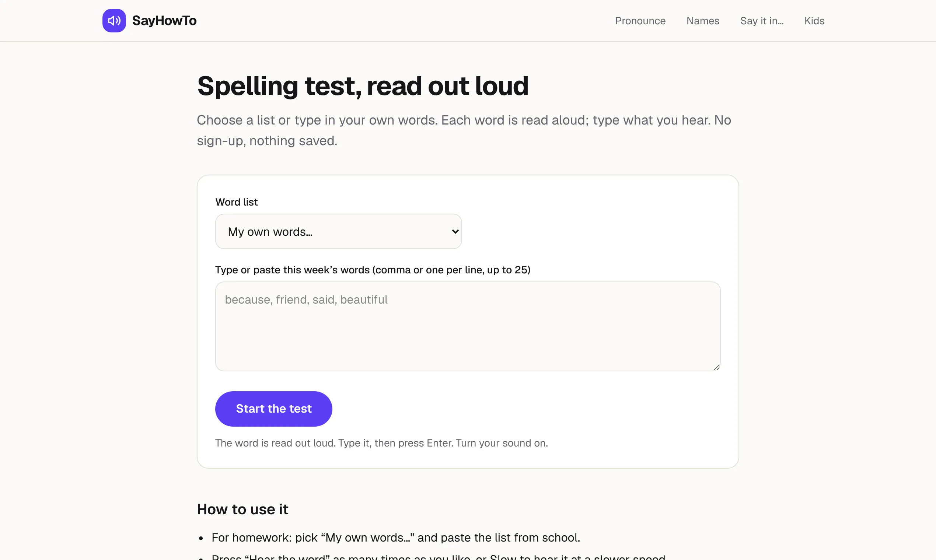Viewport: 936px width, 560px height.
Task: Click the Type or paste words label
Action: click(373, 270)
